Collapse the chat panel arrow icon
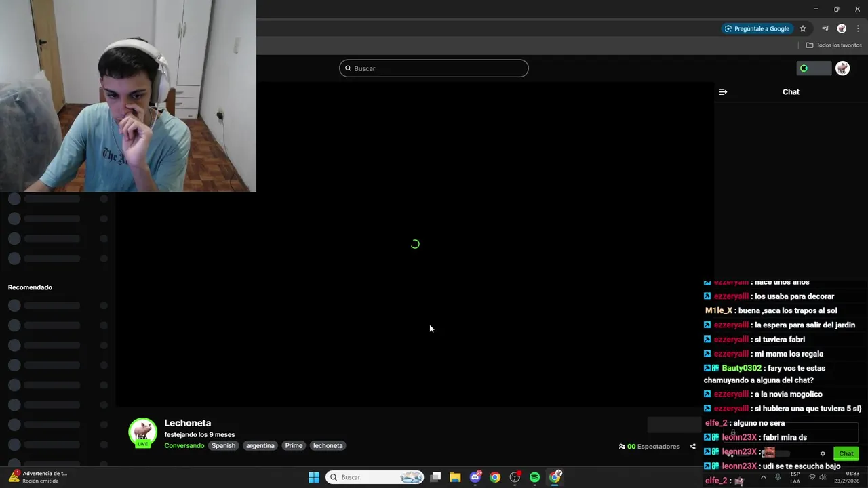Screen dimensions: 868x488 723,91
